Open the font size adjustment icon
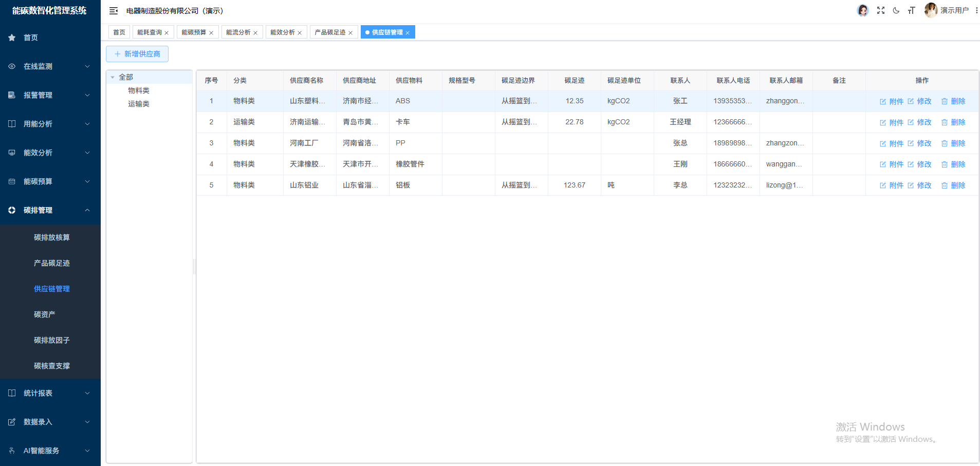The height and width of the screenshot is (466, 980). [911, 10]
